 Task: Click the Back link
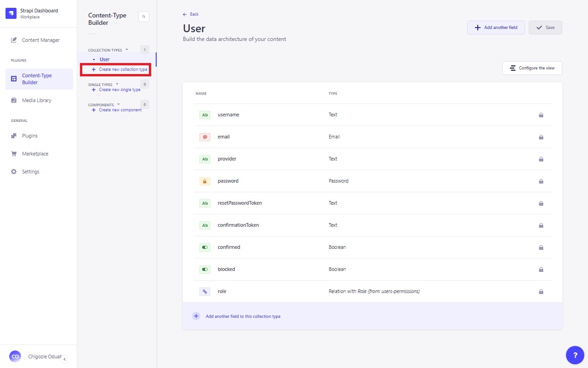tap(191, 14)
